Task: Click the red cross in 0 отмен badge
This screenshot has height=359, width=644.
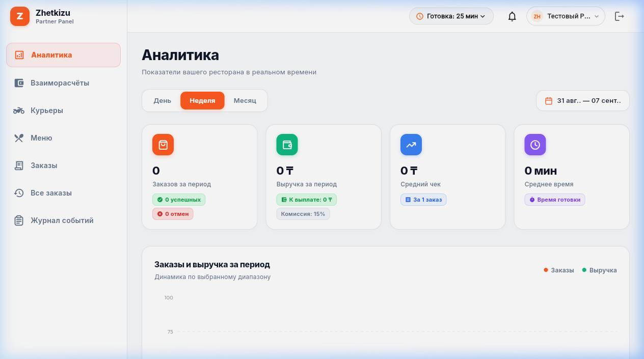Action: (x=160, y=214)
